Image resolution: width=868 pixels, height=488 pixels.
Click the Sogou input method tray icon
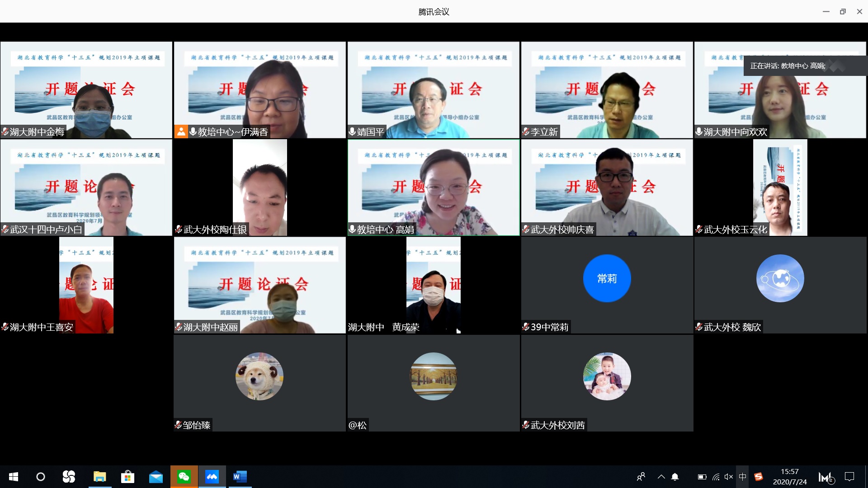pos(759,477)
